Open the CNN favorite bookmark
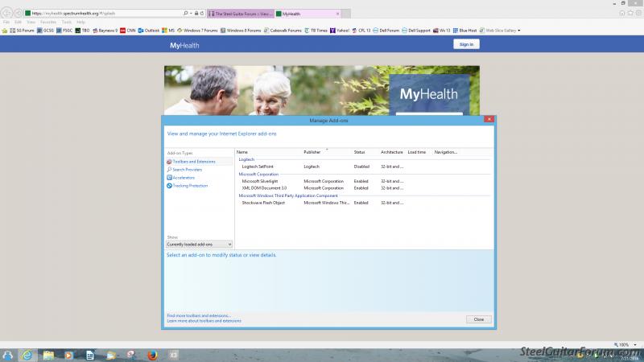The image size is (644, 362). tap(128, 31)
